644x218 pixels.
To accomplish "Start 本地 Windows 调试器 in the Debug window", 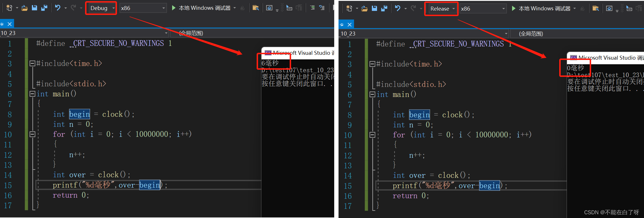I will pyautogui.click(x=201, y=8).
